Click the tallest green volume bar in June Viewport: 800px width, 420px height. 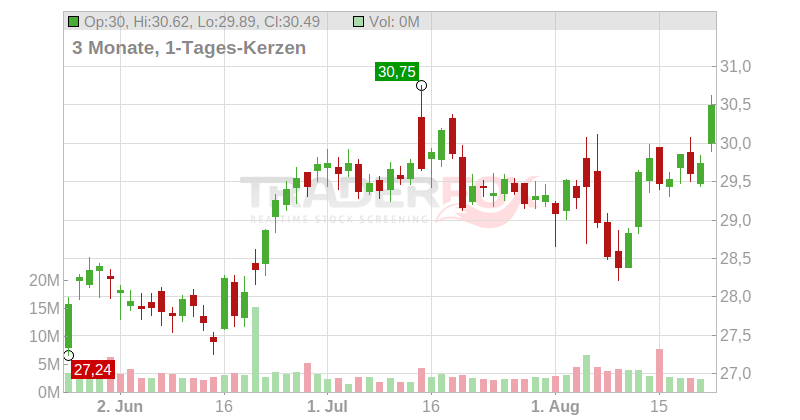point(255,350)
